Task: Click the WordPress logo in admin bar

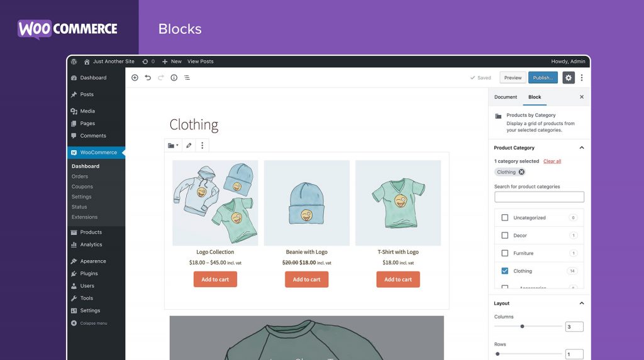Action: 74,62
